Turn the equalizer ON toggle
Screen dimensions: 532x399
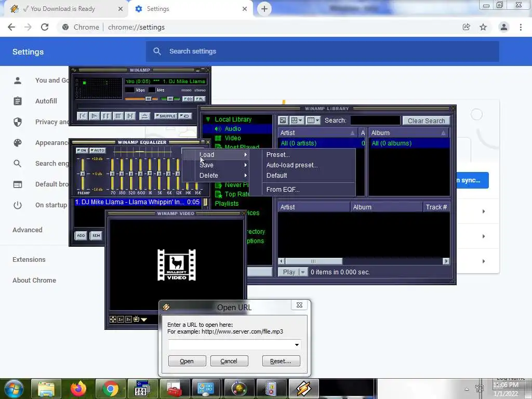coord(82,150)
